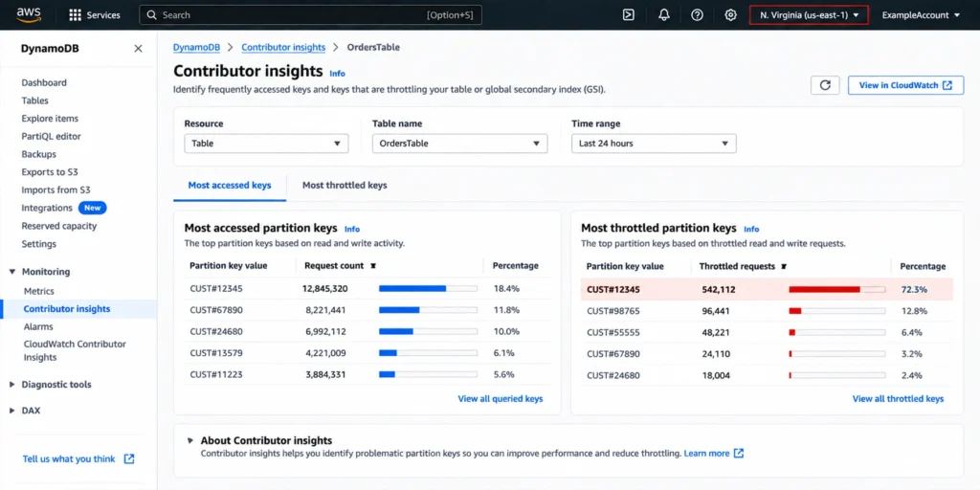Click the sort icon beside Request count

point(373,266)
